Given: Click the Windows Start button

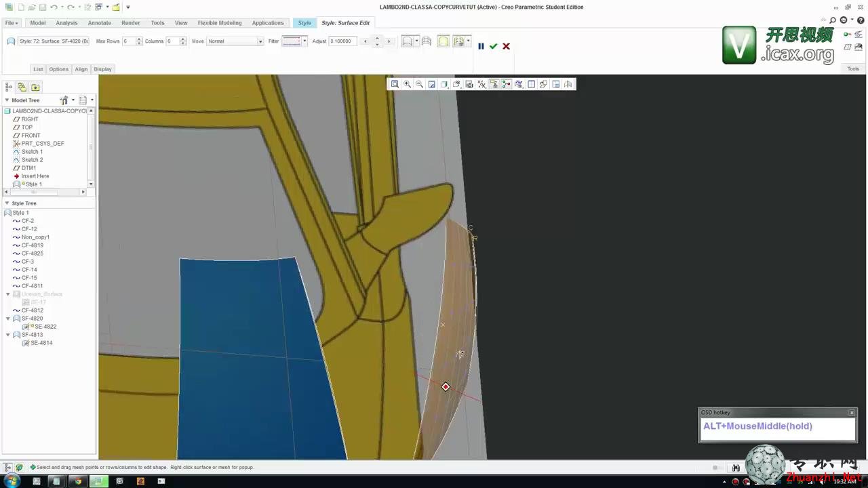Looking at the screenshot, I should tap(12, 481).
